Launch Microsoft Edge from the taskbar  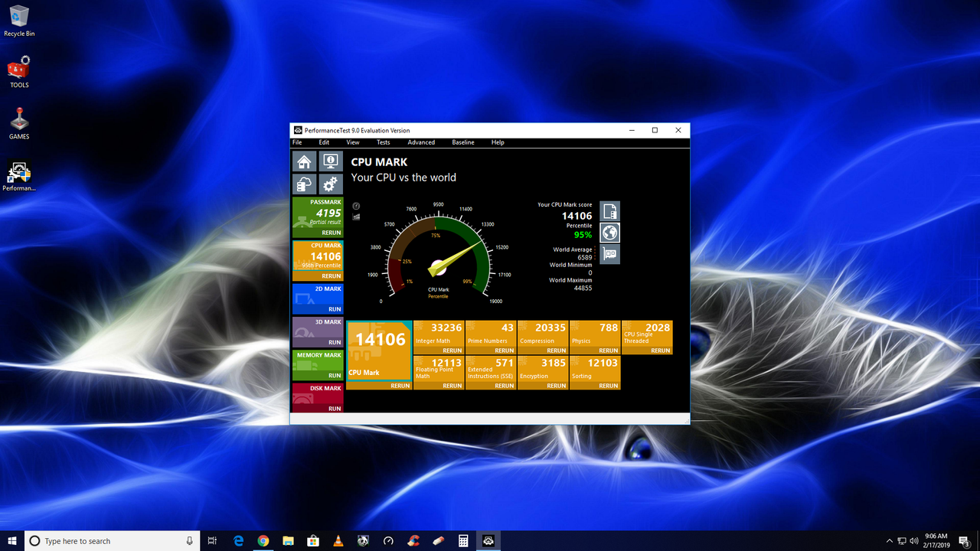238,541
